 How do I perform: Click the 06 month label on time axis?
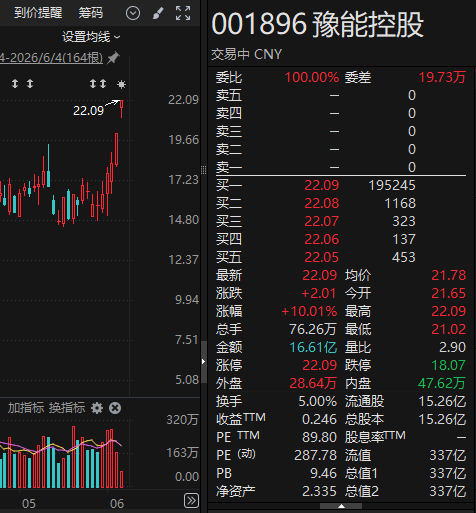pos(117,504)
